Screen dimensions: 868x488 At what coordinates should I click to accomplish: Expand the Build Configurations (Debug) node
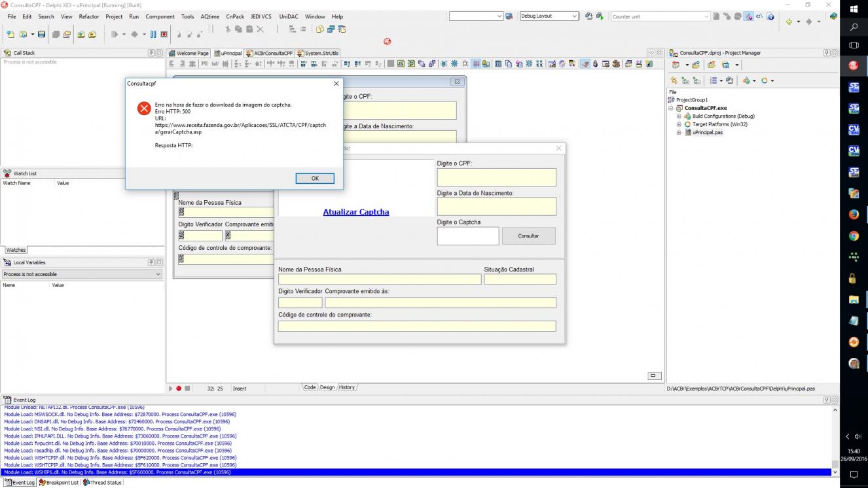click(x=679, y=116)
